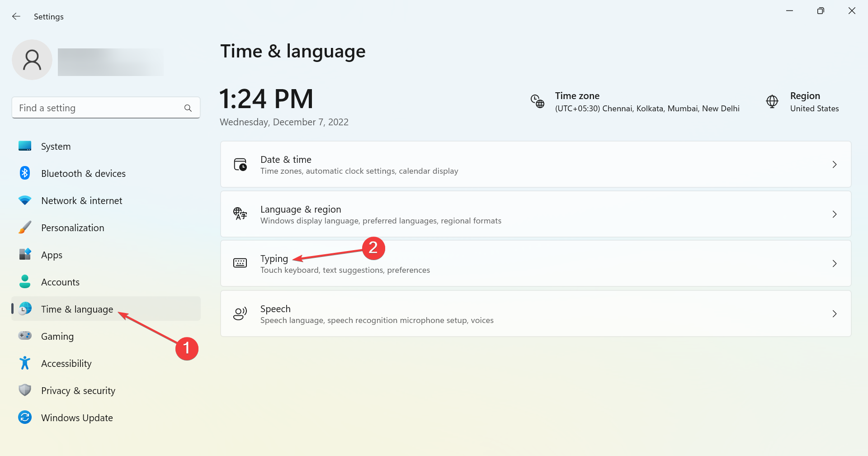Click the date Wednesday, December 7, 2022
Screen dimensions: 868x456
click(x=284, y=122)
